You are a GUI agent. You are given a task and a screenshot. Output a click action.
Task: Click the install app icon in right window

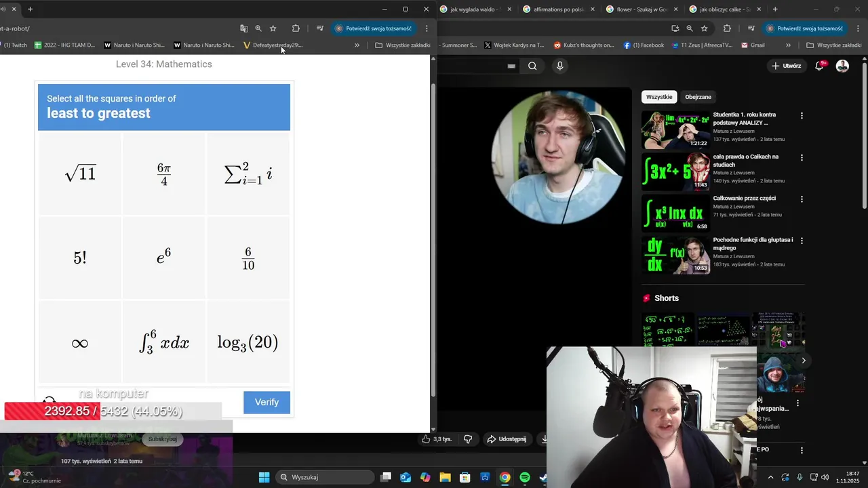[x=675, y=28]
